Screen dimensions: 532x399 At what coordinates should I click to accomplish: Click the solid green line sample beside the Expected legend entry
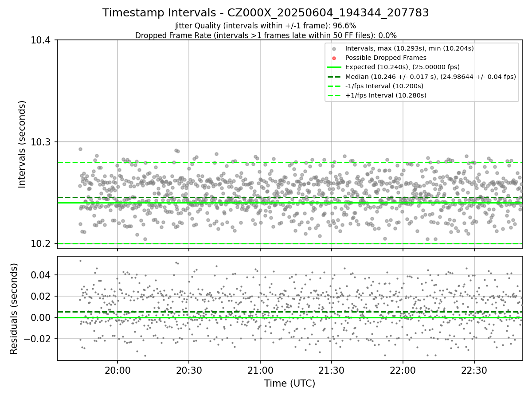click(334, 67)
